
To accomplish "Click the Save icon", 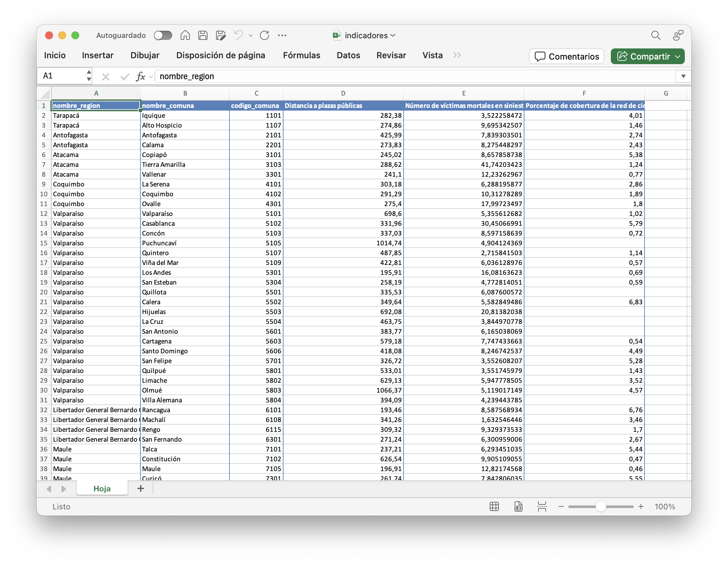I will [203, 35].
